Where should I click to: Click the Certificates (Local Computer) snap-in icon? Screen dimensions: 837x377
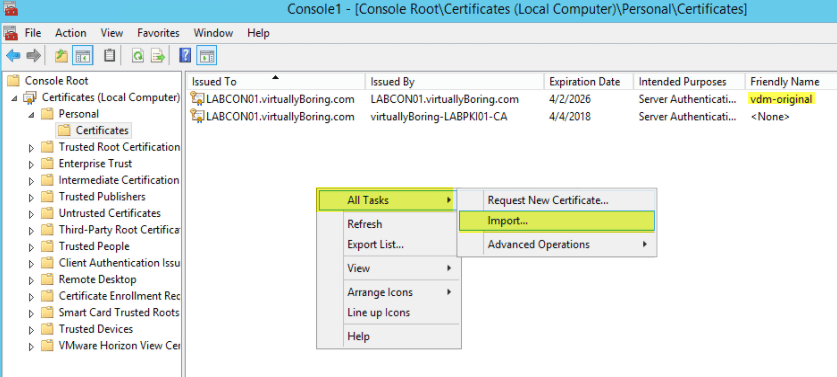[x=31, y=97]
